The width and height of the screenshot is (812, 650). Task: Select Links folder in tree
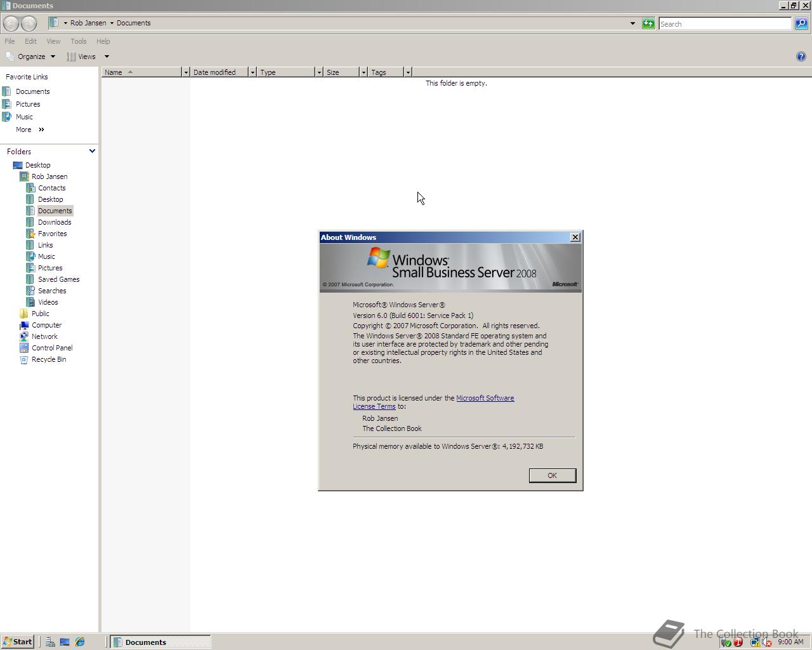pos(45,245)
